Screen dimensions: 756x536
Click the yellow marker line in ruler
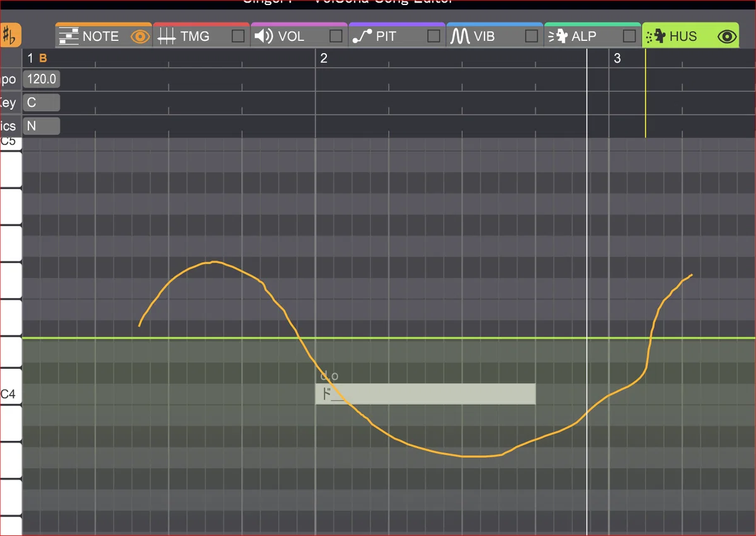point(645,93)
